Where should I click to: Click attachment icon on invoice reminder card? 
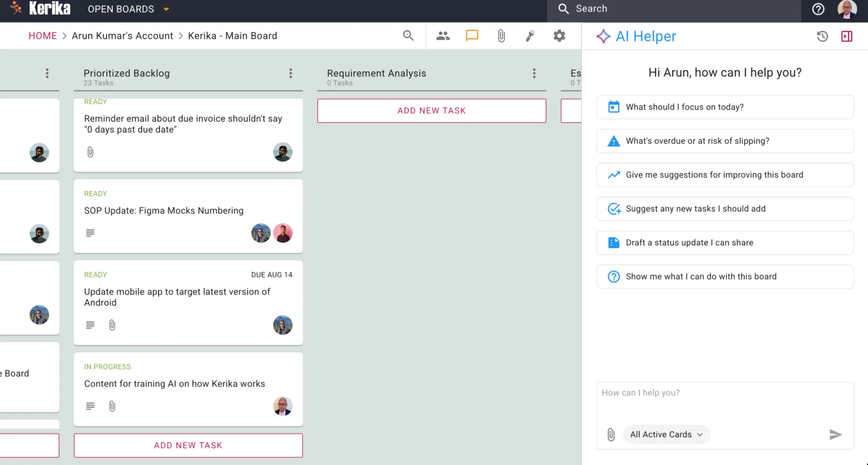(90, 152)
